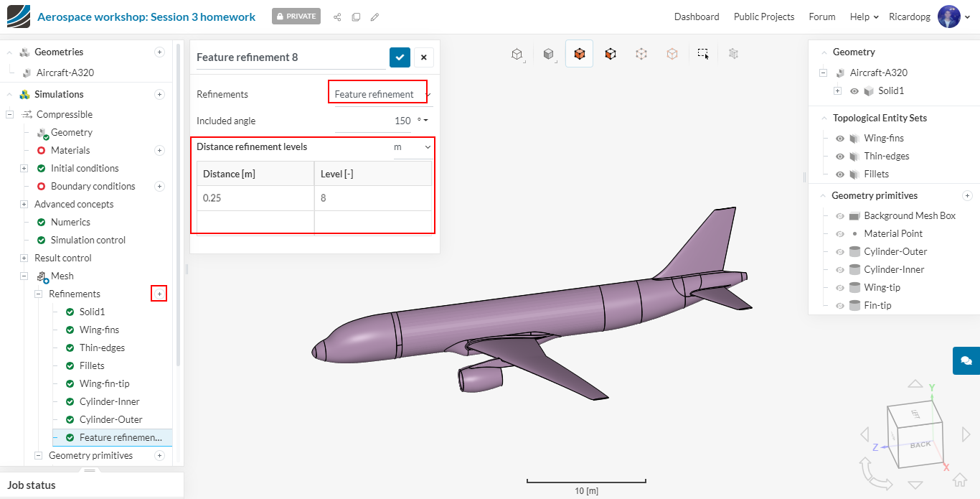Image resolution: width=980 pixels, height=499 pixels.
Task: Add a new geometry with the plus icon
Action: [x=159, y=52]
